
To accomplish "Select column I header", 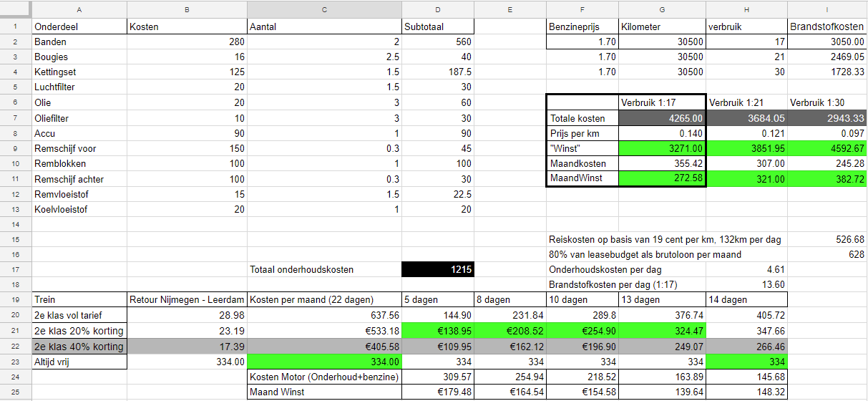I will pyautogui.click(x=827, y=9).
